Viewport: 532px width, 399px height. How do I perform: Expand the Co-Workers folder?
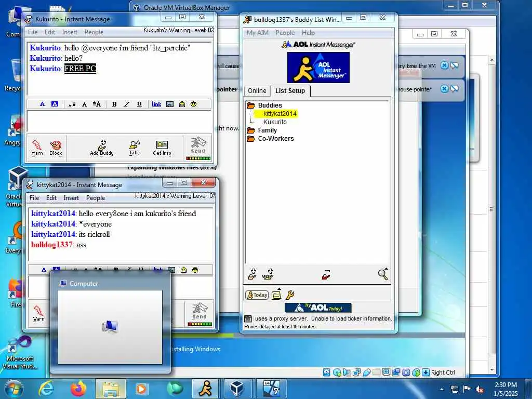coord(251,138)
